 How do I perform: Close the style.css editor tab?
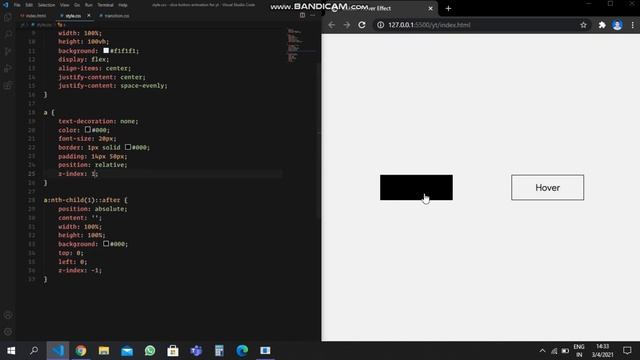[x=89, y=16]
